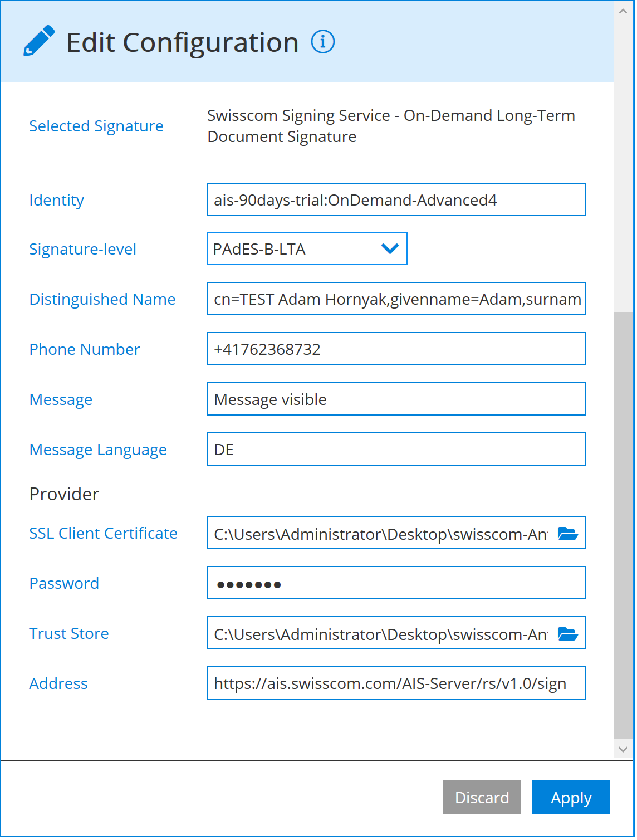This screenshot has width=637, height=840.
Task: Click the Message label
Action: click(61, 399)
